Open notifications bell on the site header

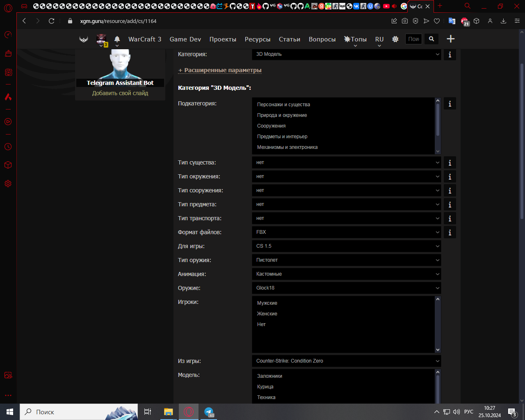click(117, 39)
